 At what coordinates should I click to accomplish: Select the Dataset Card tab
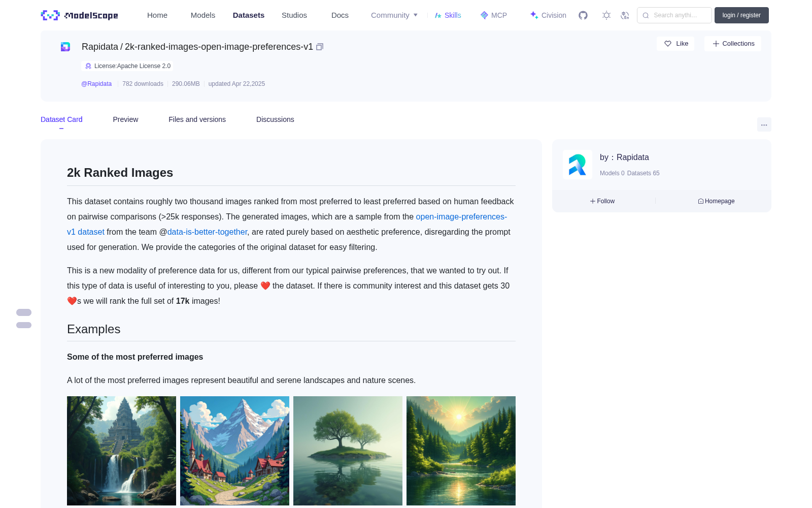click(61, 119)
